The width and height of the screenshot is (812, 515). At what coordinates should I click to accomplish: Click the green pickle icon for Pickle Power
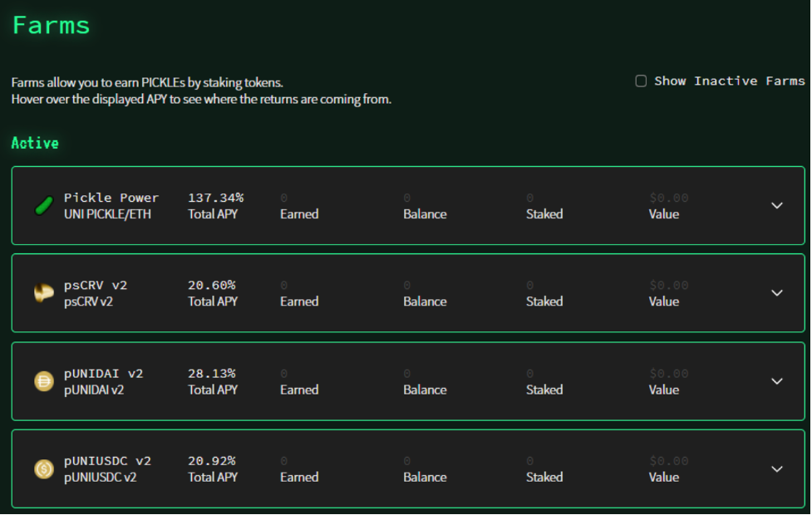(44, 206)
